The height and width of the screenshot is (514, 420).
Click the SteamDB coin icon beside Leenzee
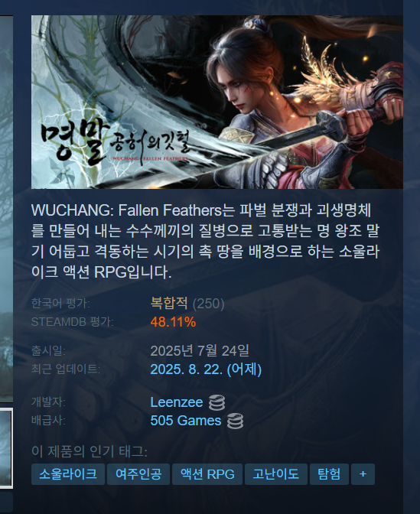217,402
